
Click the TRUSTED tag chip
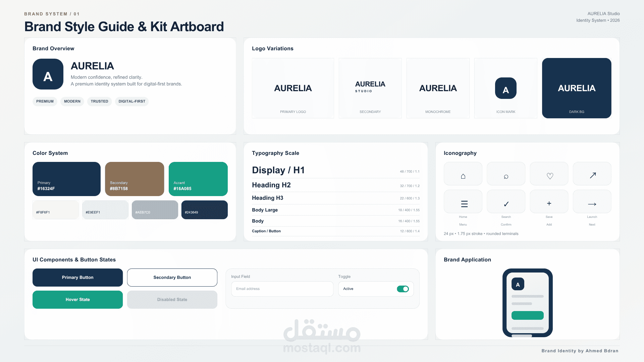click(x=99, y=102)
